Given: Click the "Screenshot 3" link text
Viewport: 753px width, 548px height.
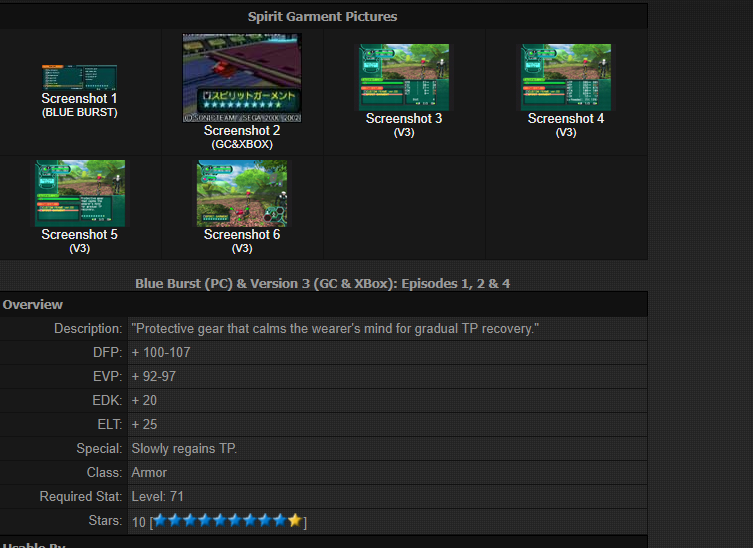Looking at the screenshot, I should pos(404,119).
